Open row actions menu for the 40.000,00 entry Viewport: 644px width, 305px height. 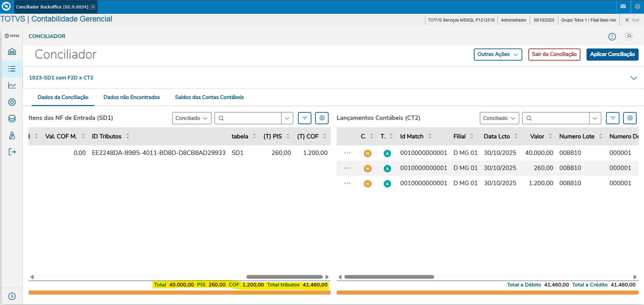347,153
